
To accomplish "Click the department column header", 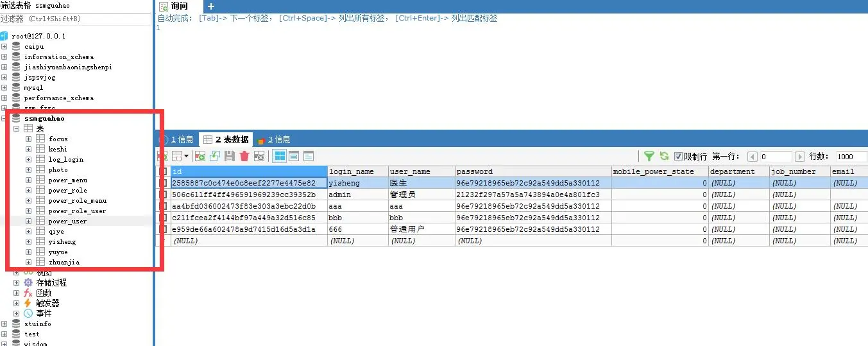I will 739,171.
